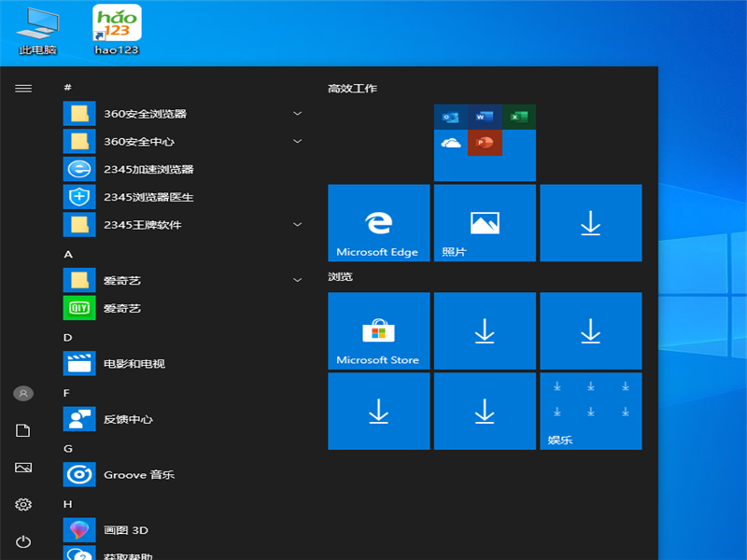Click download tile right of 照片
Viewport: 747px width, 560px height.
(591, 223)
